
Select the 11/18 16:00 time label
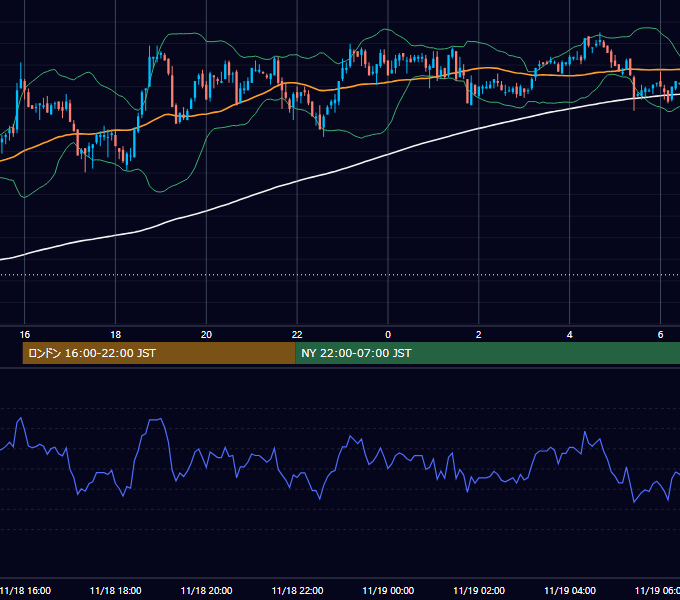[25, 590]
